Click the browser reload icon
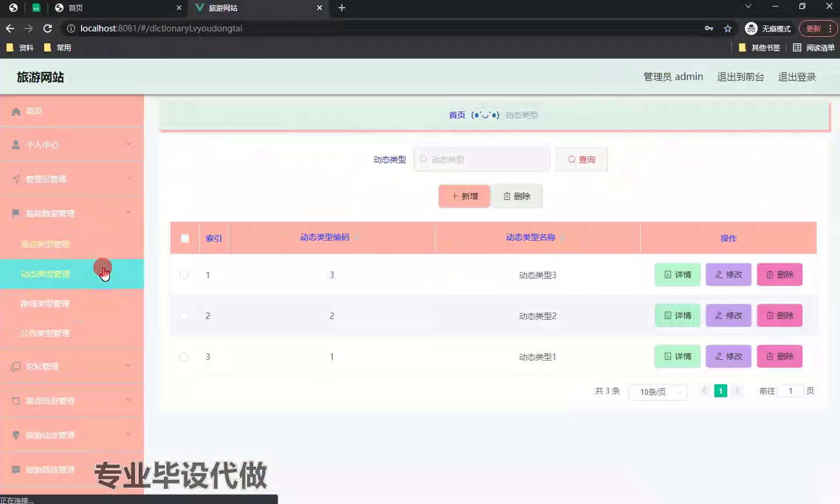 tap(48, 29)
